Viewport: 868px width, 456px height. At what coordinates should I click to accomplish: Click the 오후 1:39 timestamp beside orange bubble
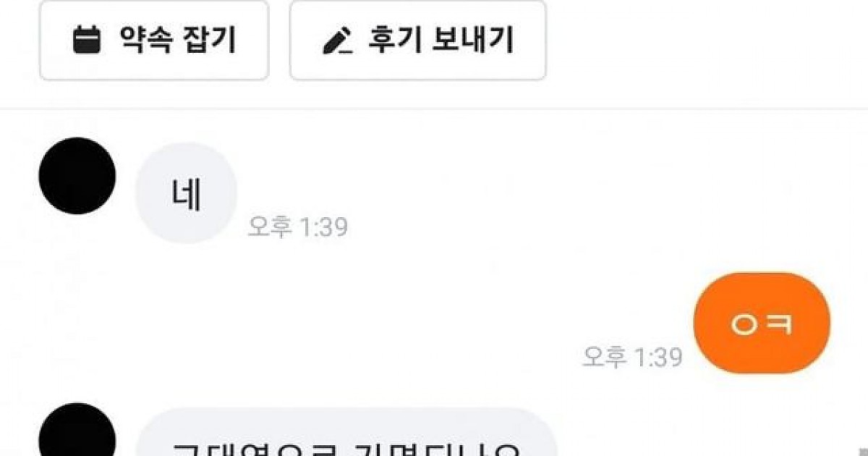pyautogui.click(x=632, y=356)
